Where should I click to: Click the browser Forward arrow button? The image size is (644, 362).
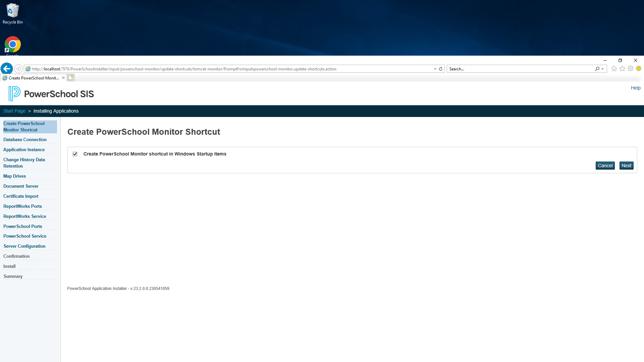[x=18, y=69]
